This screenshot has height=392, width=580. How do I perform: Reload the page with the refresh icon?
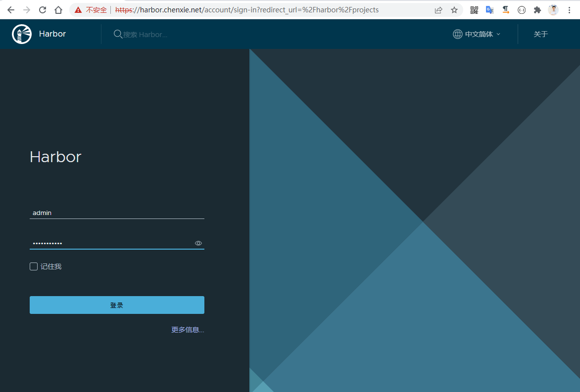[43, 10]
